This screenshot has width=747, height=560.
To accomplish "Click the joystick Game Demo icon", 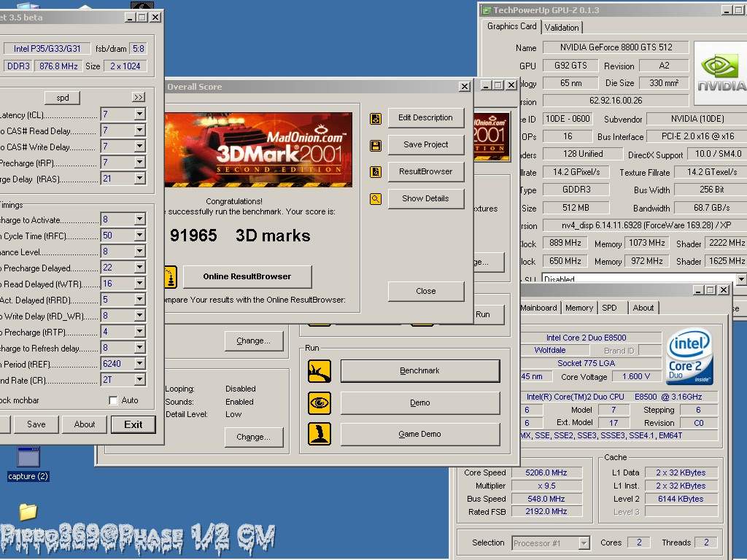I will click(x=320, y=435).
